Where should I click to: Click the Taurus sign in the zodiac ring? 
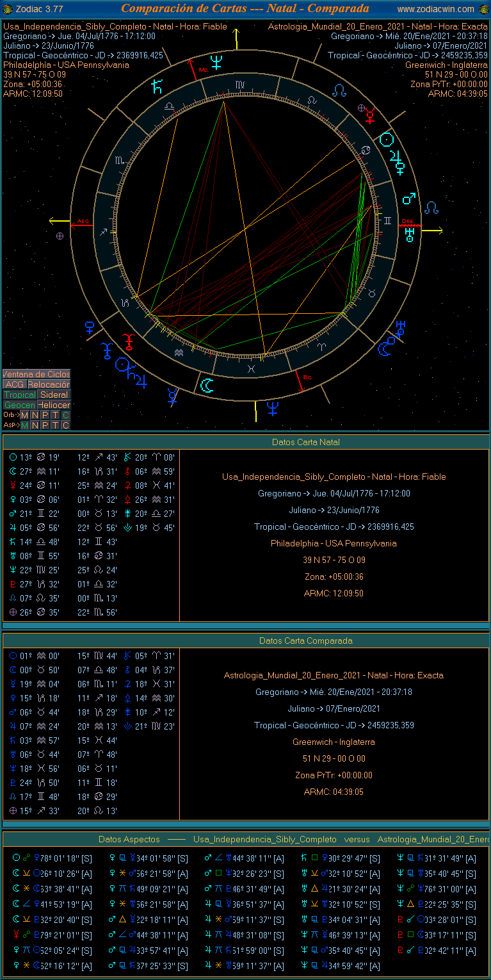pos(372,292)
